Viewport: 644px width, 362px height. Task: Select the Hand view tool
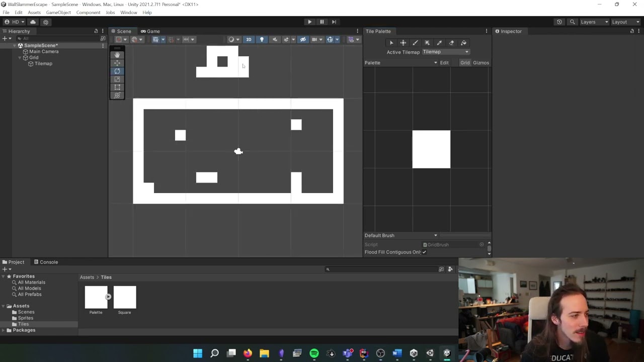[117, 55]
